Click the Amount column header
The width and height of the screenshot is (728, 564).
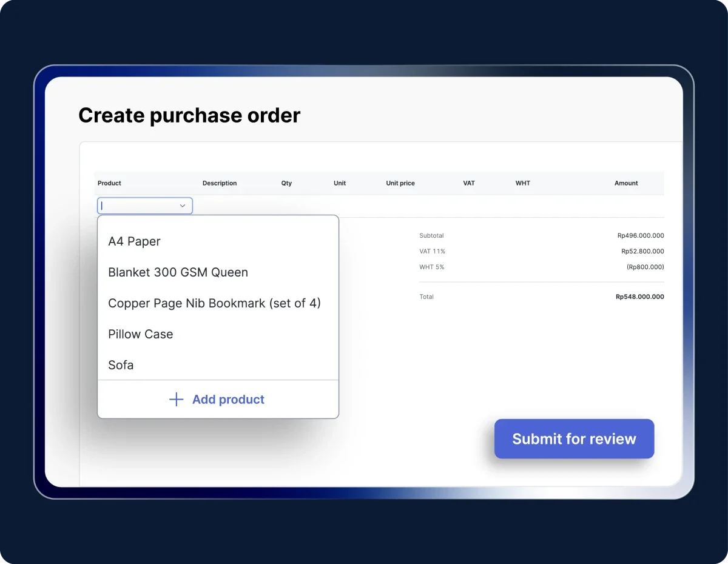[x=626, y=183]
